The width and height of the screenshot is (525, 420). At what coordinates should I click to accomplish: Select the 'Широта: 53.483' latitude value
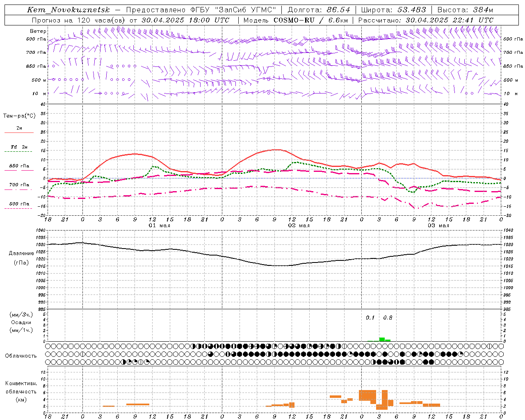[x=394, y=10]
